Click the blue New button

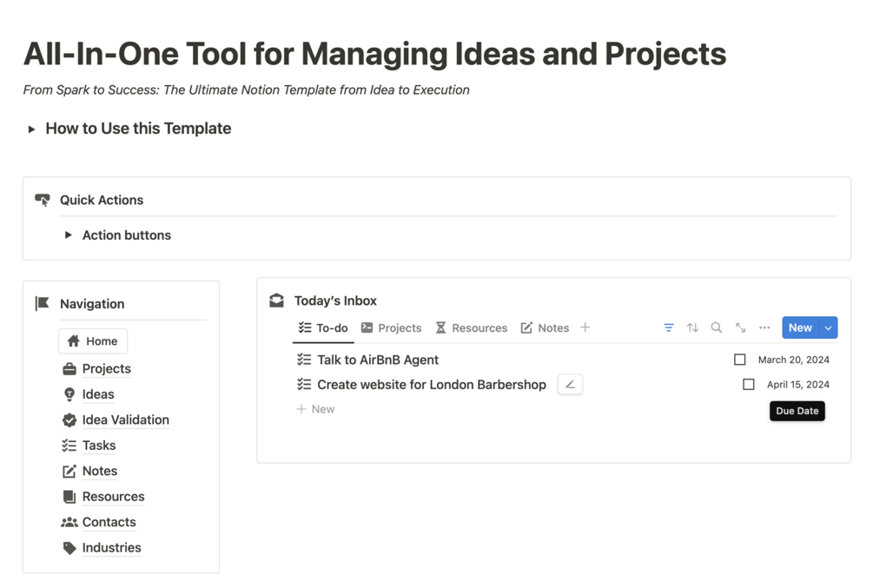[800, 327]
